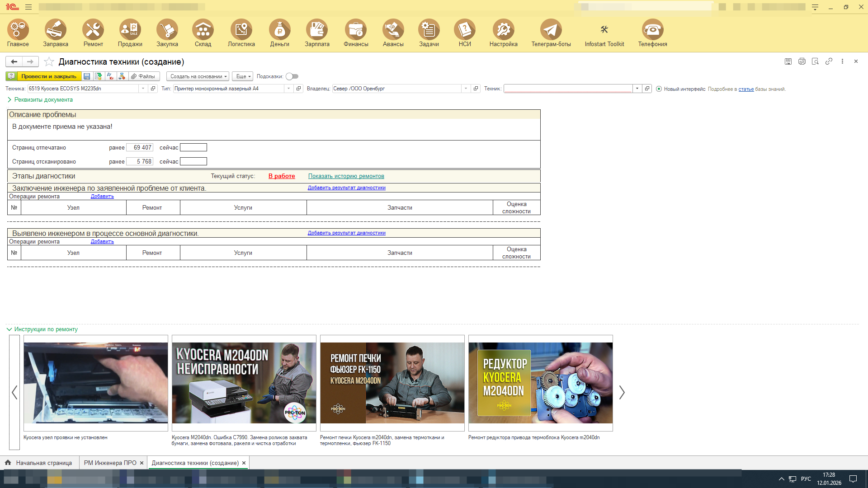This screenshot has width=868, height=488.
Task: Open Показать историю ремонтов link
Action: coord(346,176)
